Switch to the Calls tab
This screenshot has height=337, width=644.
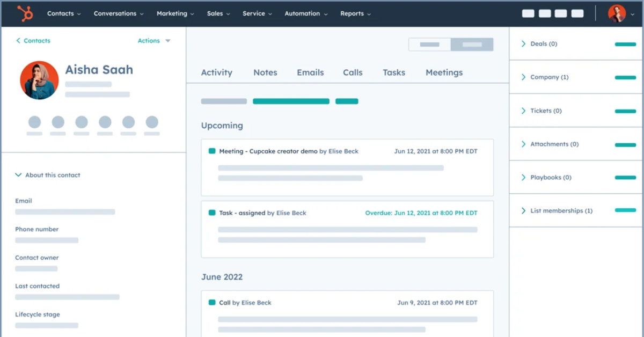click(x=353, y=72)
